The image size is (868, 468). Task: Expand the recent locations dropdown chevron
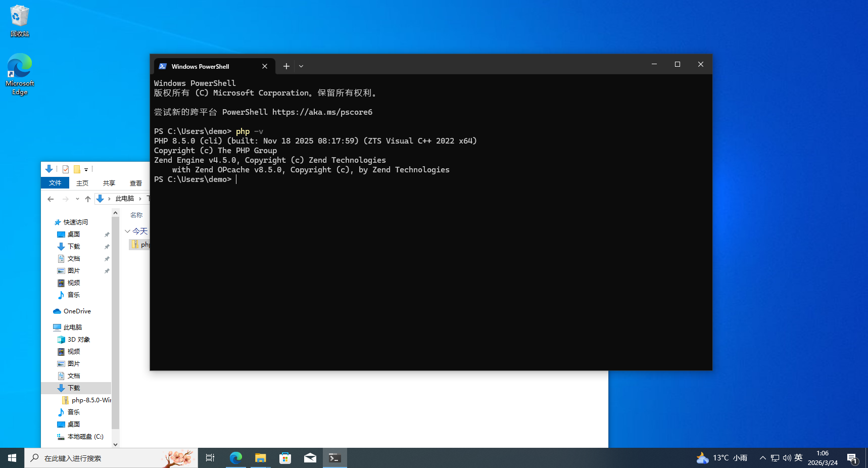click(x=77, y=199)
